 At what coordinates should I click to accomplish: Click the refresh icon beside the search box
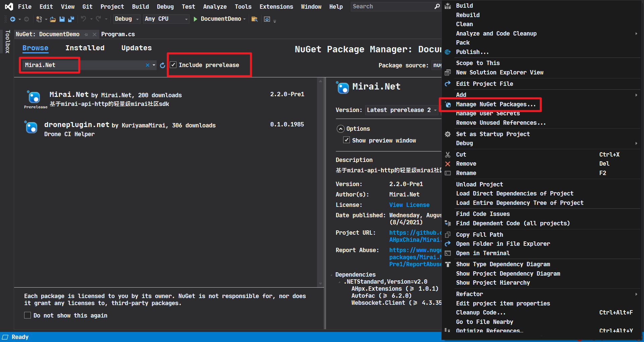click(163, 65)
